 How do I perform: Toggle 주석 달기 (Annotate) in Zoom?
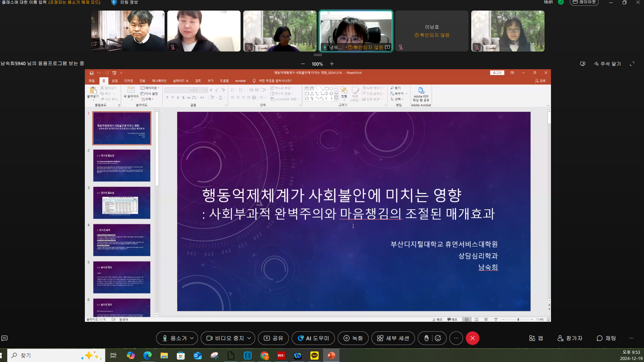tap(607, 64)
